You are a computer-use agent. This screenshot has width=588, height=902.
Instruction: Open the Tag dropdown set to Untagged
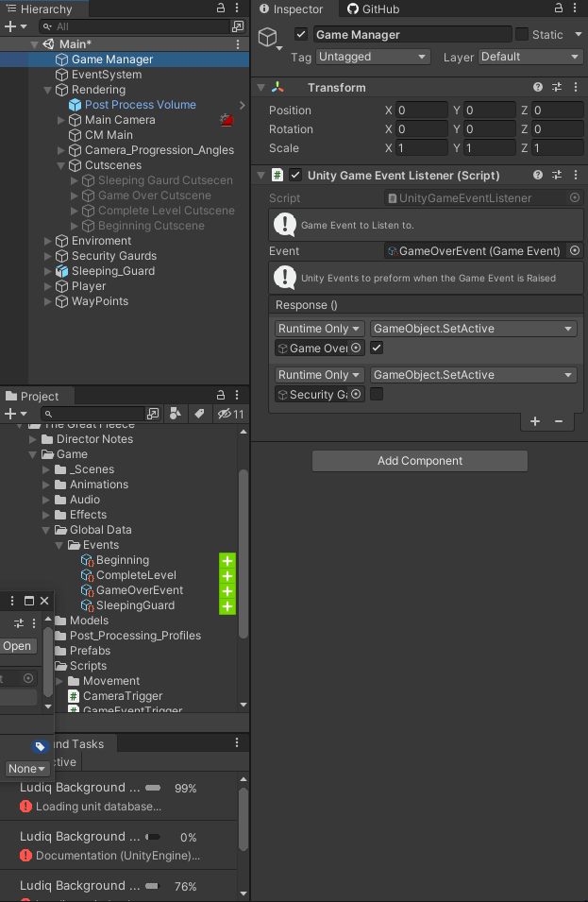point(373,57)
